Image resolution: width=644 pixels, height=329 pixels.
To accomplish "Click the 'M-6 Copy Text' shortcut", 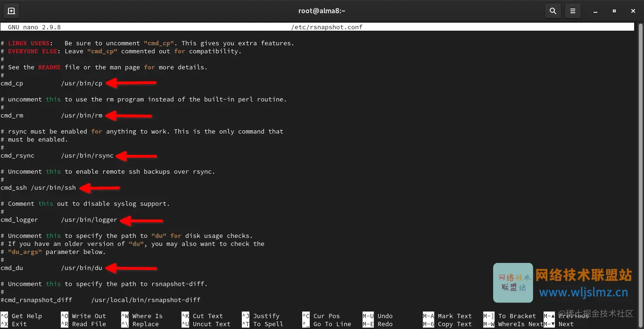I will [x=447, y=324].
